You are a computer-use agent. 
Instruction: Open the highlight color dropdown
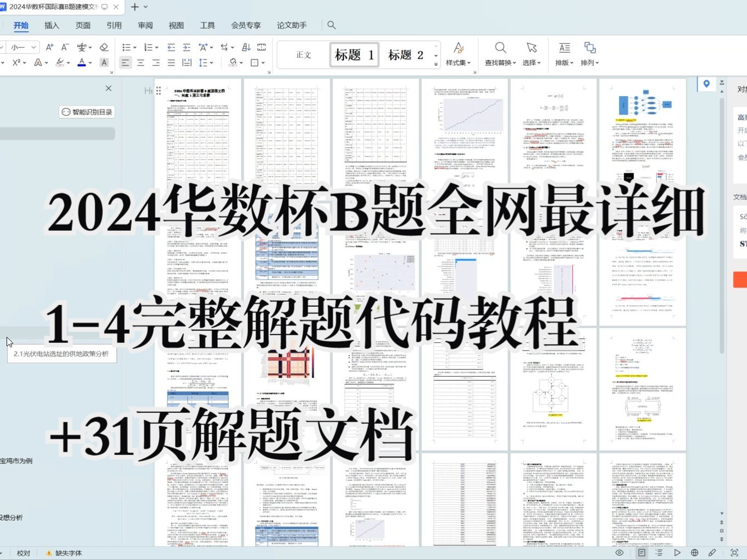tap(68, 62)
